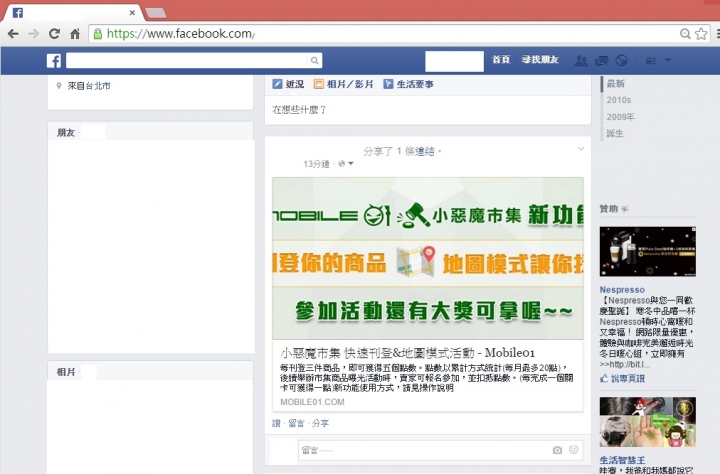
Task: Click the Facebook logo icon in header
Action: point(54,61)
